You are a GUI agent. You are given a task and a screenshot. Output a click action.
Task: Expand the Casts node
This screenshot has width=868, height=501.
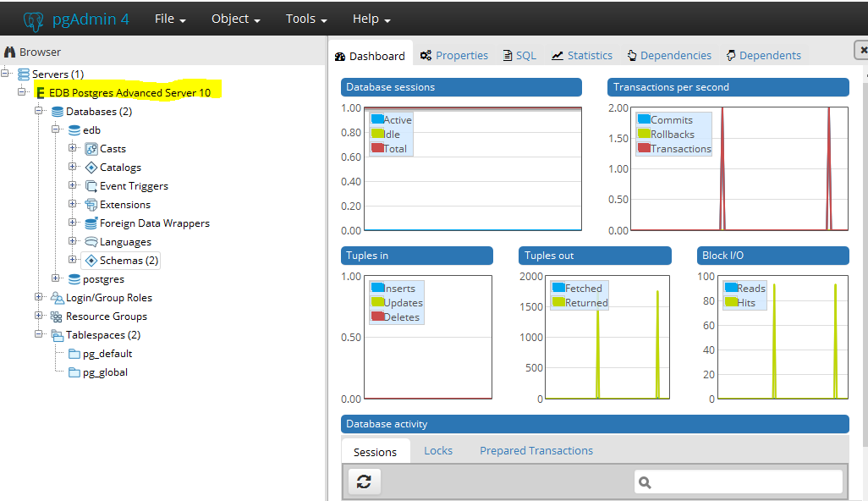point(72,148)
